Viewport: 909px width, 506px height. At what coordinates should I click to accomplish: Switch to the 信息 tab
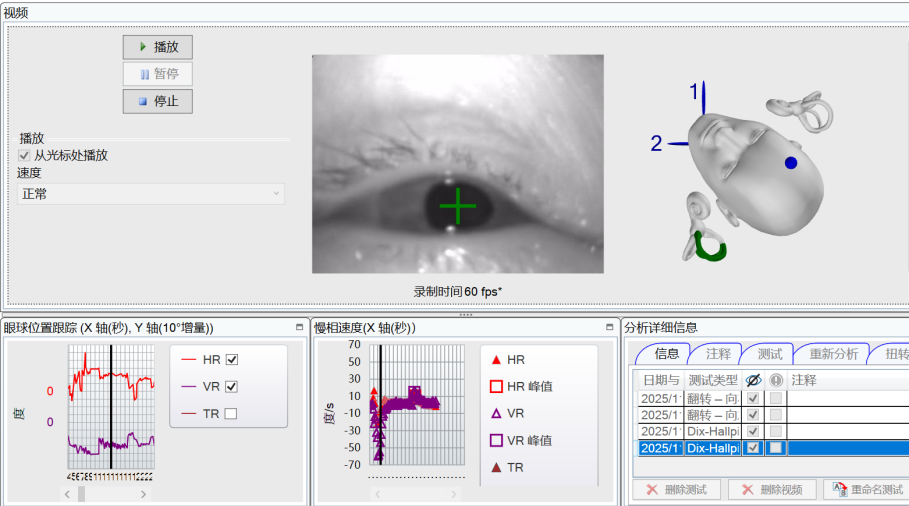666,354
